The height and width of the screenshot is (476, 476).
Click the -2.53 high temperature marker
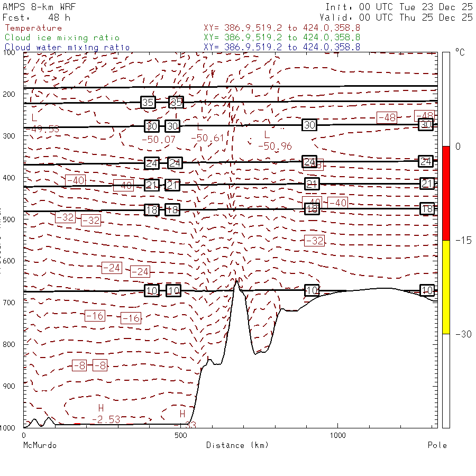click(x=106, y=419)
